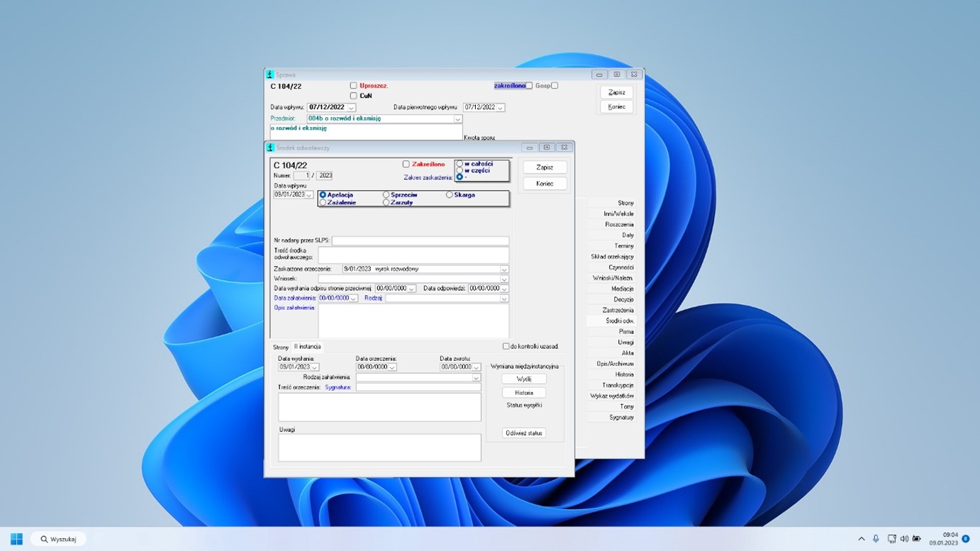This screenshot has width=980, height=551.
Task: Open the Data odpowiedzi date dropdown
Action: click(x=504, y=289)
